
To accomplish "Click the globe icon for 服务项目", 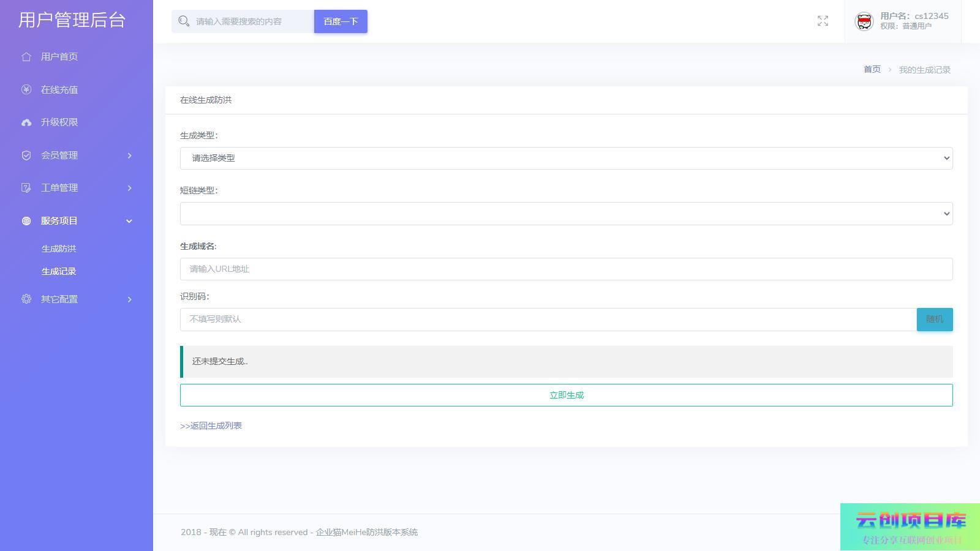I will click(x=26, y=221).
